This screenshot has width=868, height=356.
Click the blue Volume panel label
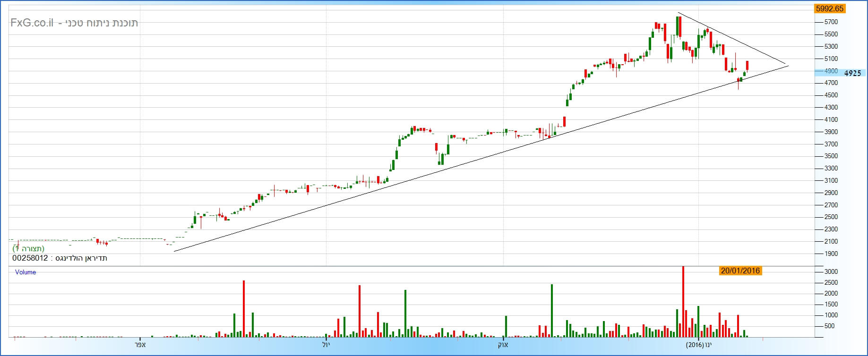[x=26, y=272]
